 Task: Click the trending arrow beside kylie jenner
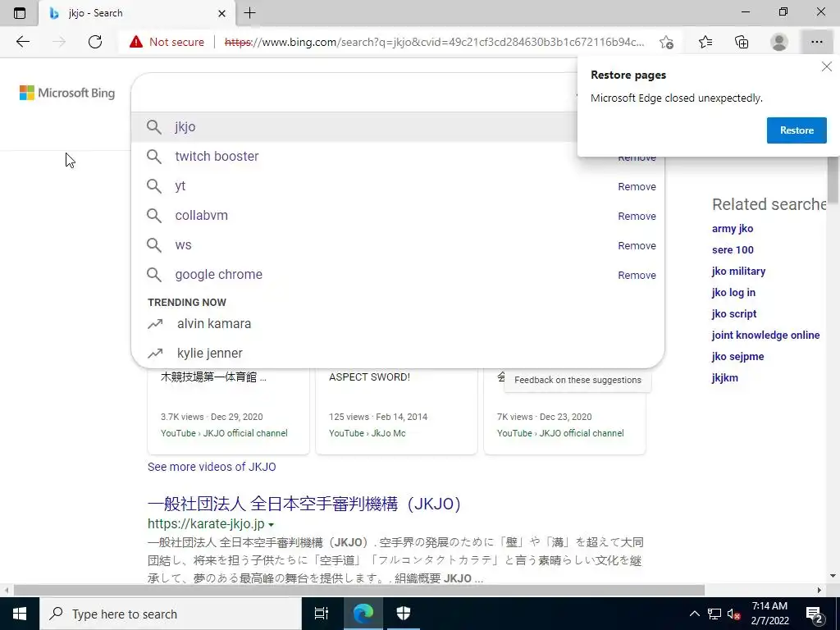(x=155, y=354)
